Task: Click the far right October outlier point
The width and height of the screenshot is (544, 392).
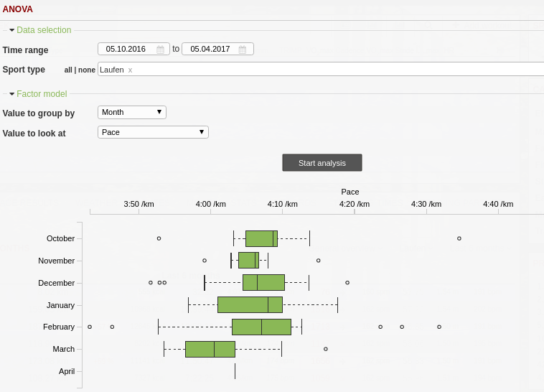Action: [x=459, y=238]
